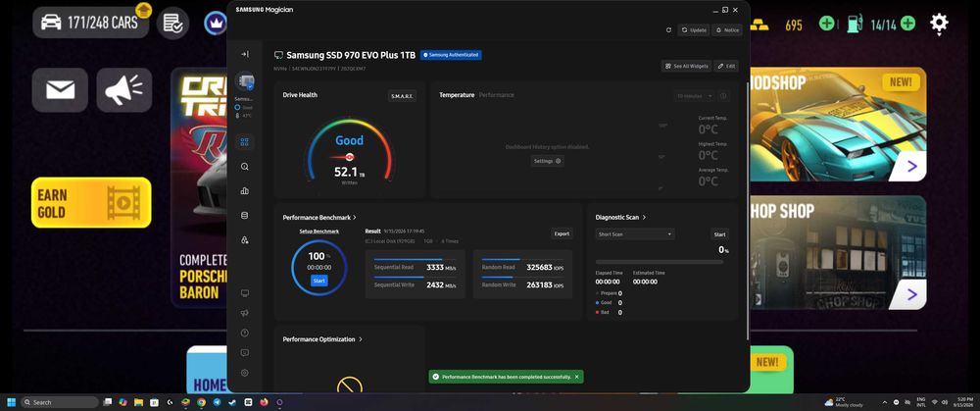Click the Update button
The height and width of the screenshot is (411, 980).
click(x=694, y=30)
